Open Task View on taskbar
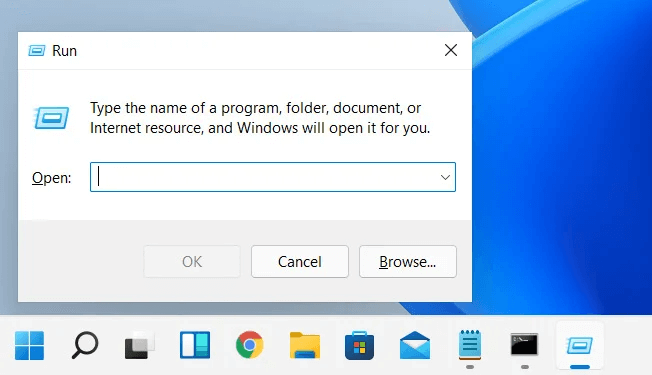This screenshot has width=652, height=375. [x=140, y=345]
